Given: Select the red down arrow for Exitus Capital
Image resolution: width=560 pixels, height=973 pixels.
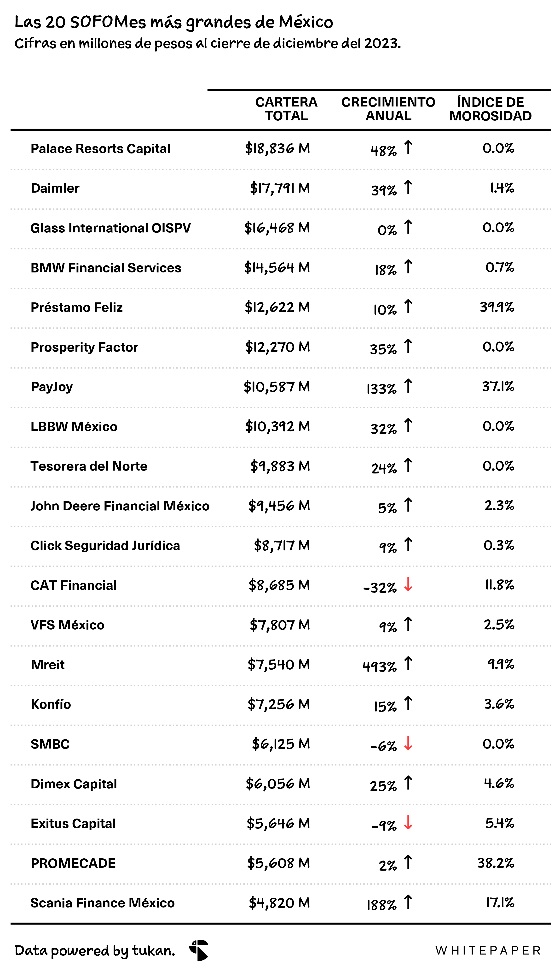Looking at the screenshot, I should pos(408,823).
